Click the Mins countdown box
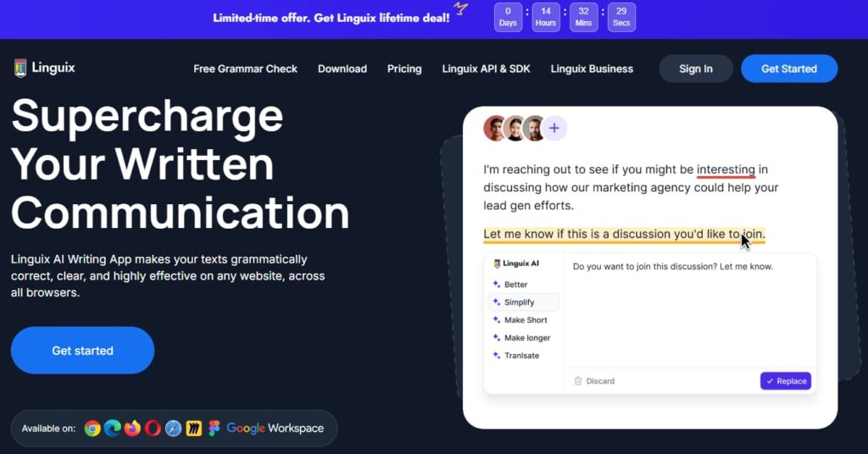 click(x=583, y=17)
